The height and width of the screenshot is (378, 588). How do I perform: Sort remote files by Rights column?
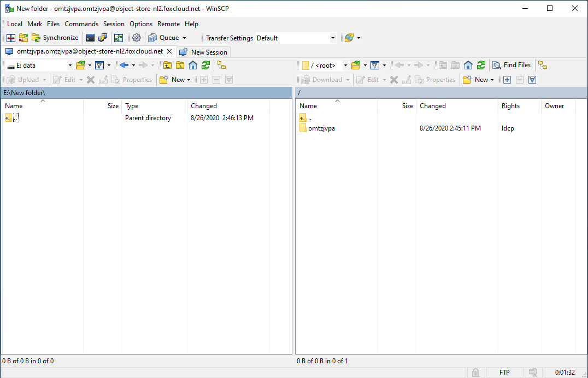coord(510,106)
